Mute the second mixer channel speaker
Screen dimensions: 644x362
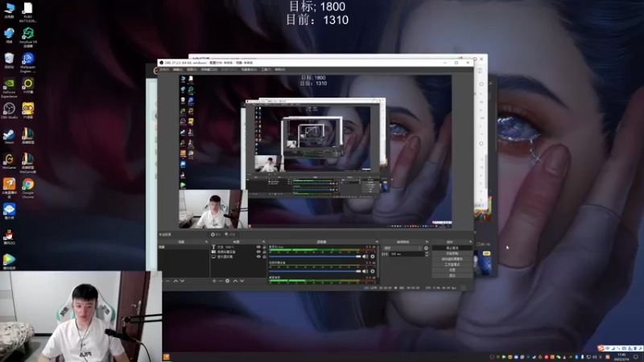point(365,271)
